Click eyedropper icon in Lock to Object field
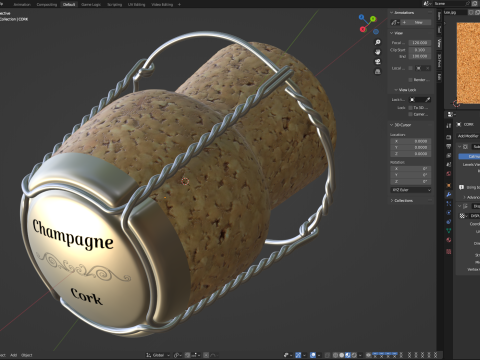The image size is (480, 360). [x=427, y=99]
